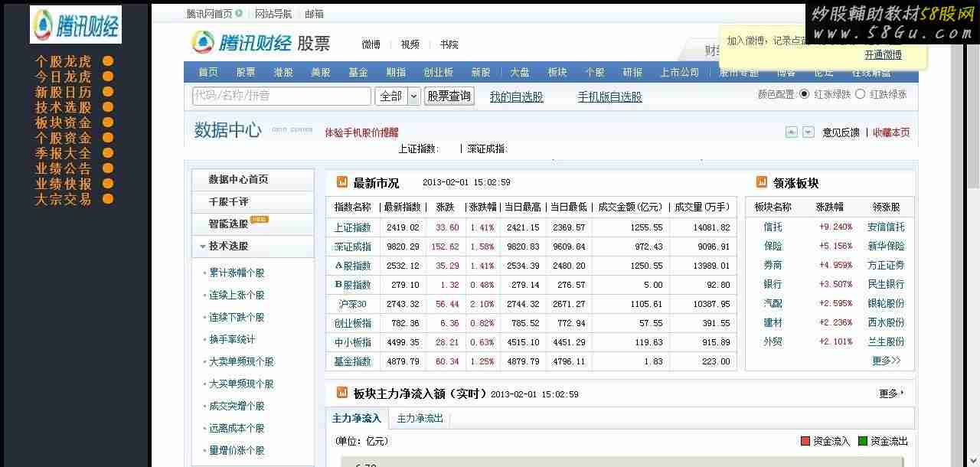Click the orange dot beside 技术选股 in dark sidebar
980x467 pixels.
[108, 107]
